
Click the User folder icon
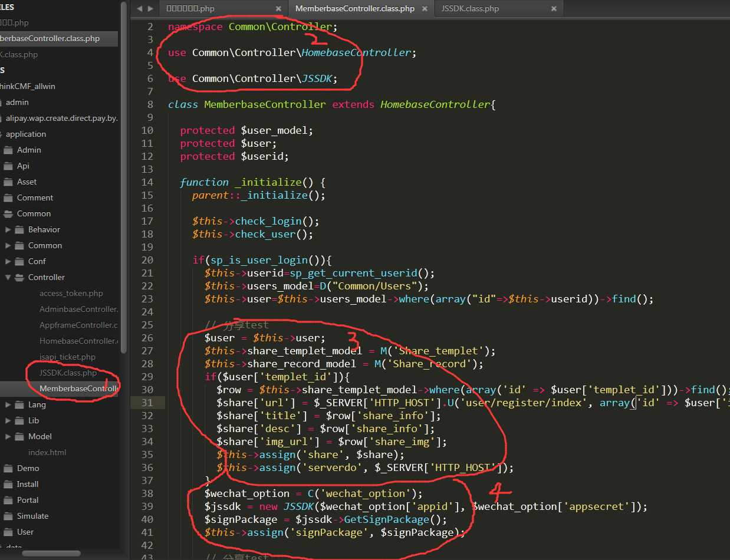(8, 532)
